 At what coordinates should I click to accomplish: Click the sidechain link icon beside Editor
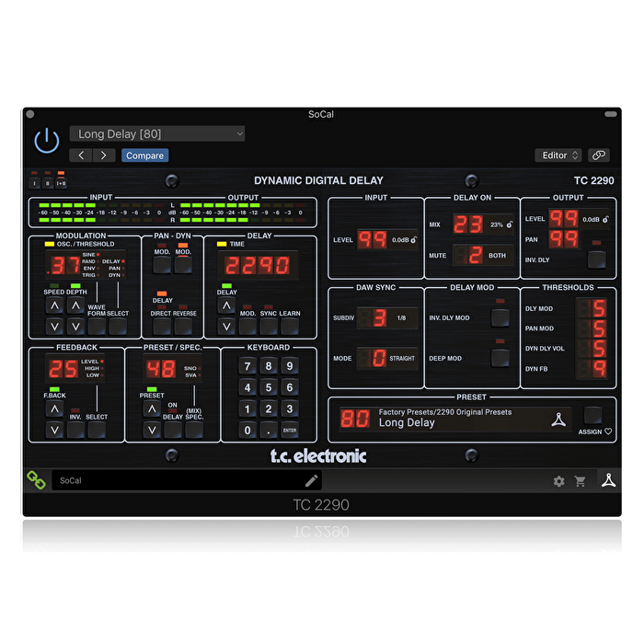point(598,155)
